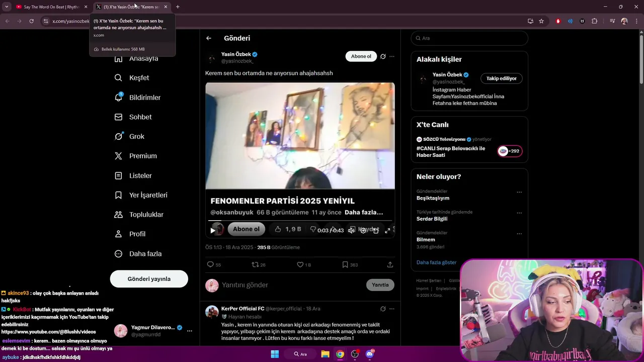Open options for Bilmem trend
This screenshot has height=362, width=644.
click(519, 234)
